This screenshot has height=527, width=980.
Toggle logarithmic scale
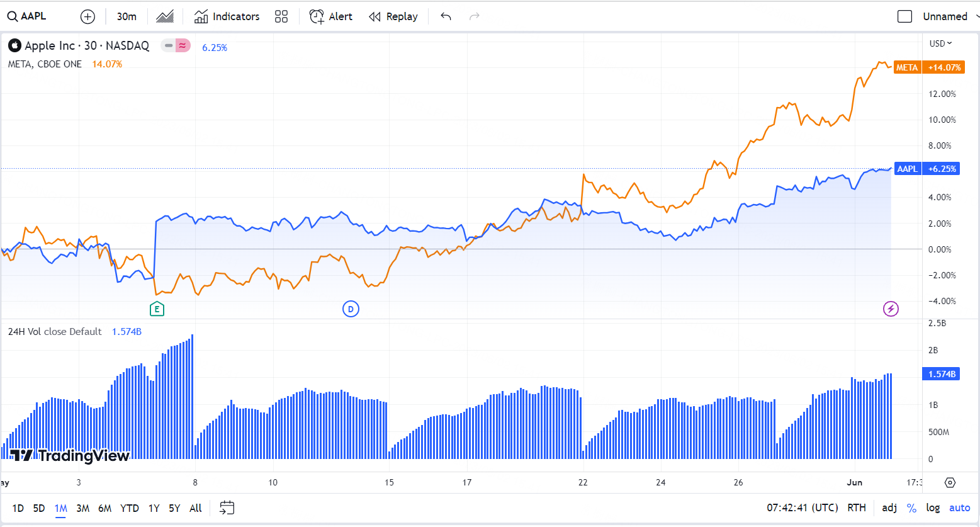pyautogui.click(x=933, y=508)
